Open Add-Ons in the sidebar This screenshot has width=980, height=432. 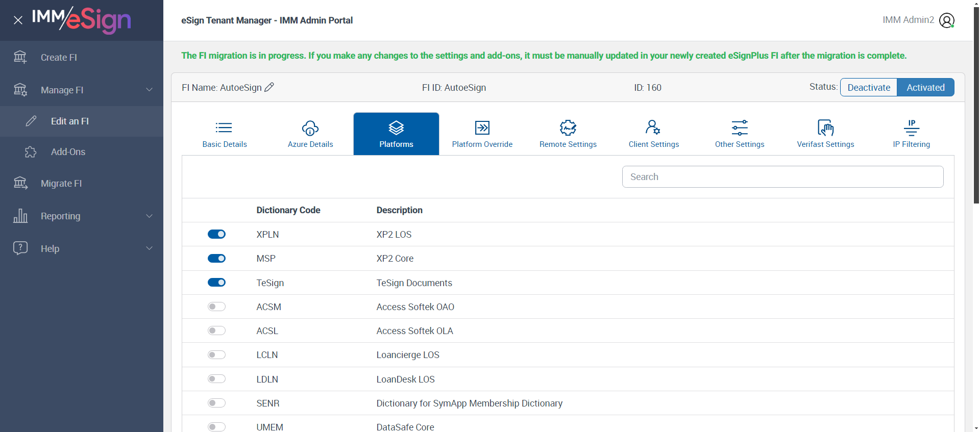click(82, 151)
